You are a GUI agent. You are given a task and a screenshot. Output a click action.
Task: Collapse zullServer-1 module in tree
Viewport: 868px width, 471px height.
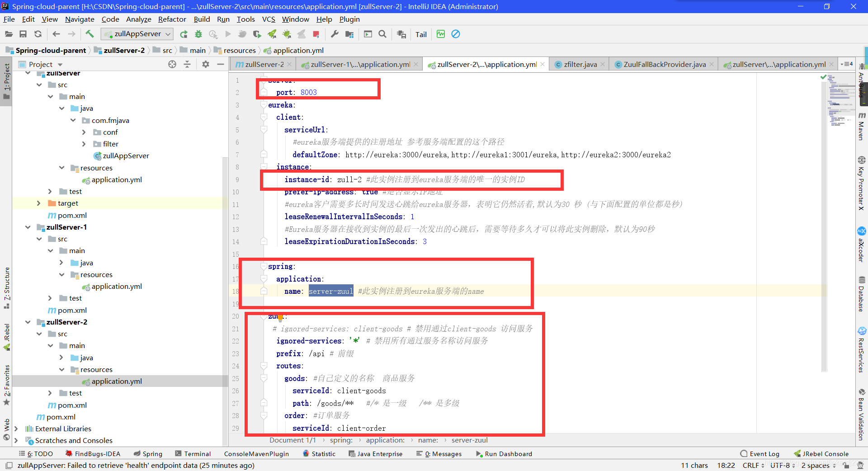pos(28,227)
